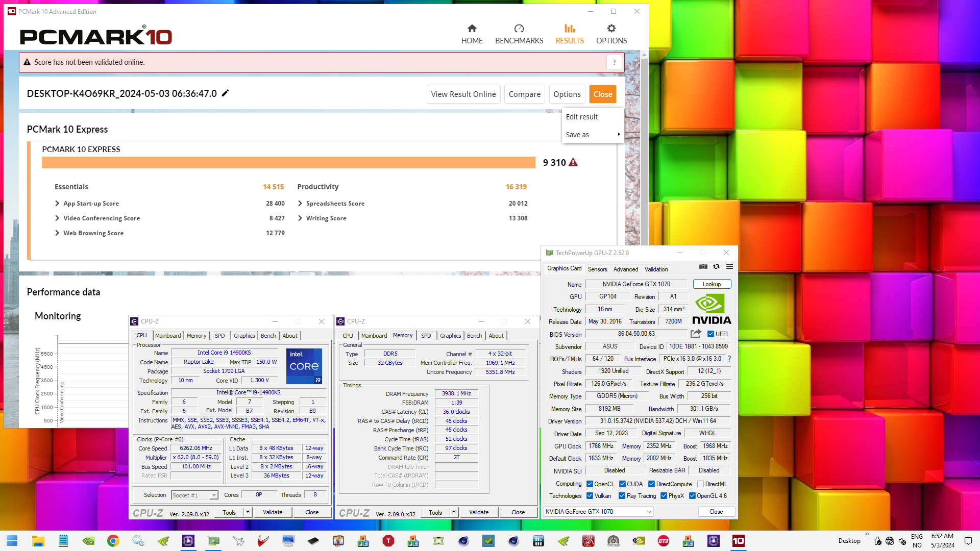
Task: Click Validate in the CPU-Z processor window
Action: pos(273,512)
